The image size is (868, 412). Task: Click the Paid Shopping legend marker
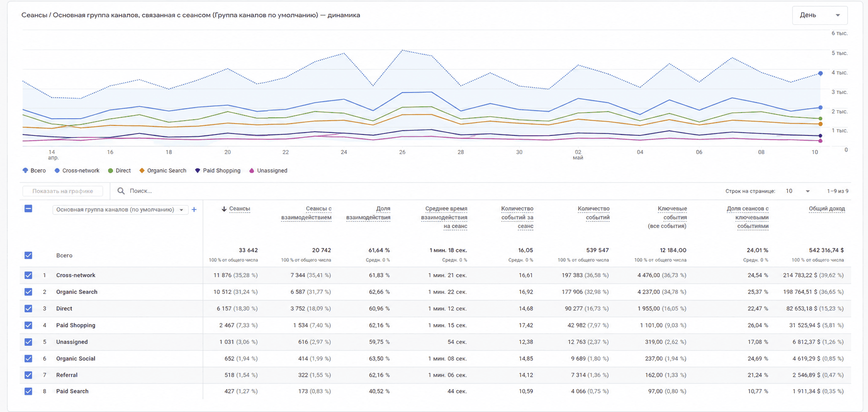pyautogui.click(x=197, y=171)
